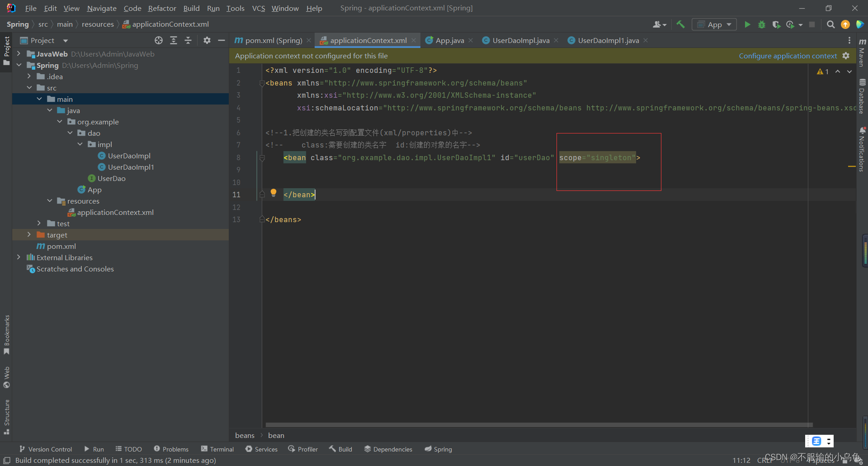Open Search Everywhere magnifier icon

pyautogui.click(x=830, y=24)
